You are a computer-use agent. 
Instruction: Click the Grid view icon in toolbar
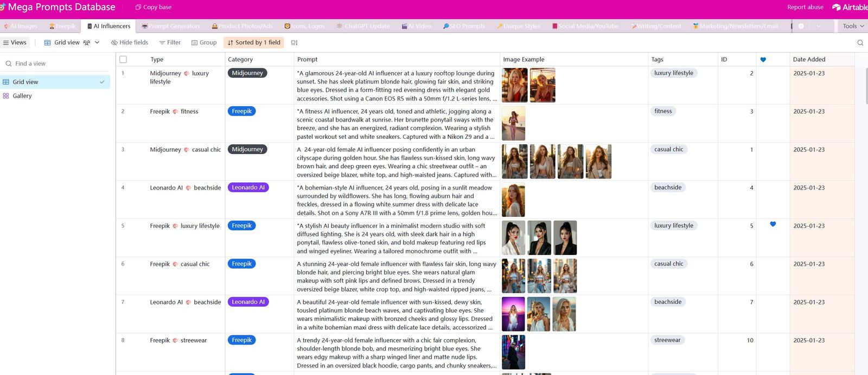coord(47,42)
